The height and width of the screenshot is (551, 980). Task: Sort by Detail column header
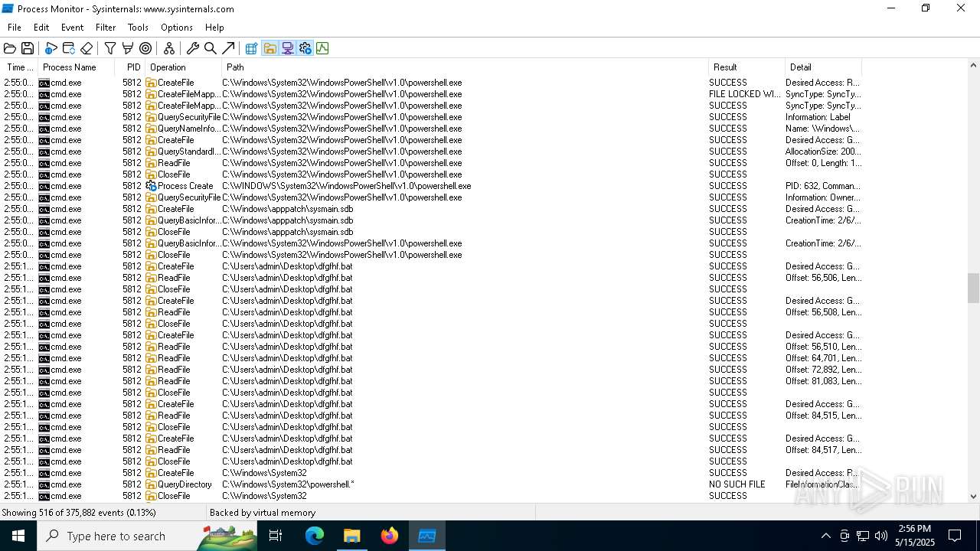point(823,67)
